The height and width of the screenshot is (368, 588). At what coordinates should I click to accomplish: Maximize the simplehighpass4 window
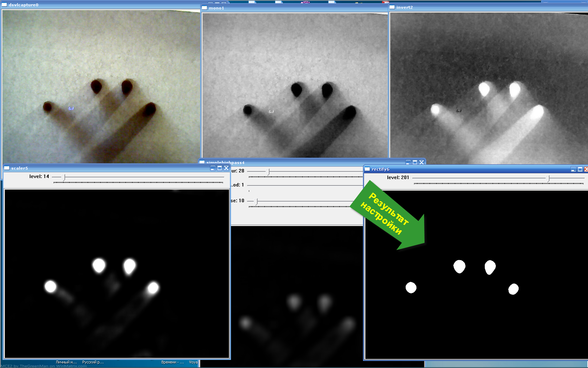(x=415, y=162)
